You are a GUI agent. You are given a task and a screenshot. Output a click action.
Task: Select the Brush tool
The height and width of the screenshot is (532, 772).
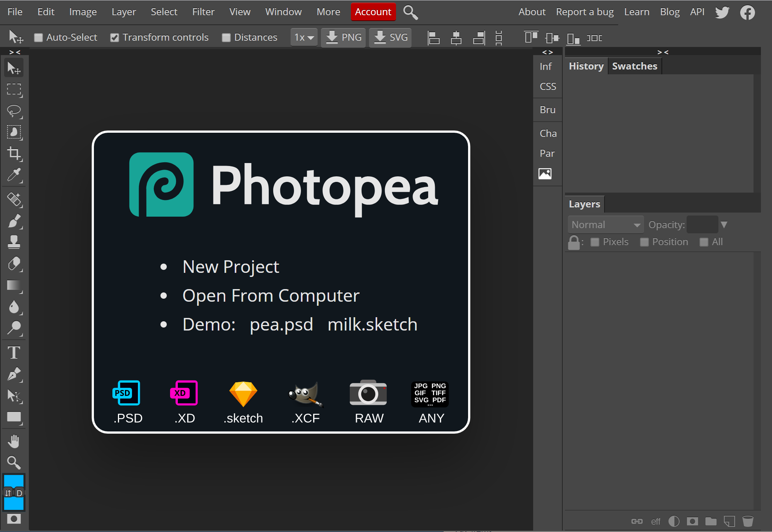[14, 221]
